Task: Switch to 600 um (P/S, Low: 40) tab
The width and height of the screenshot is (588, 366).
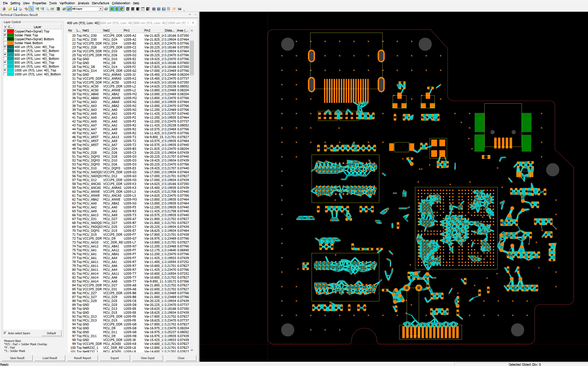Action: [117, 23]
